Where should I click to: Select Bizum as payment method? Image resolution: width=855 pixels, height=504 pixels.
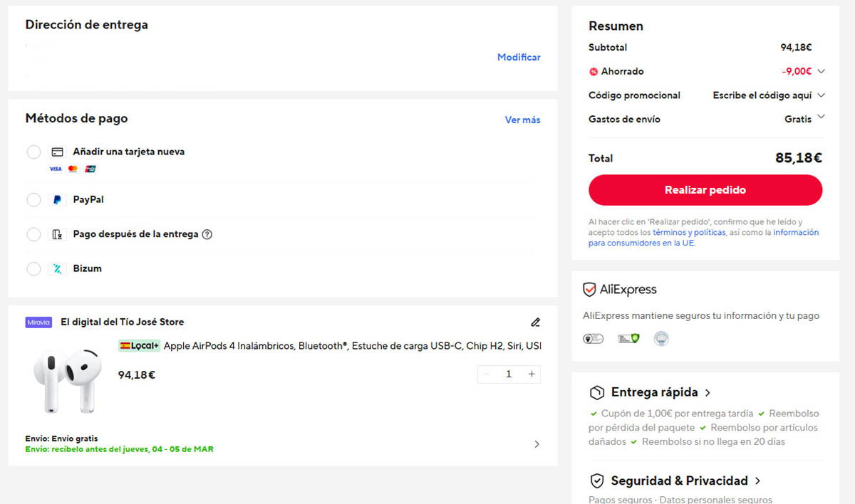[33, 268]
